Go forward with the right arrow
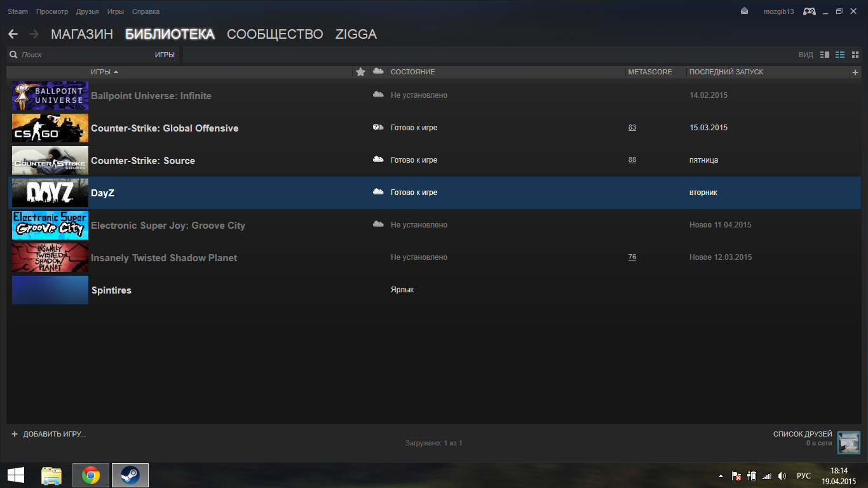Screen dimensions: 868x488 pos(34,34)
